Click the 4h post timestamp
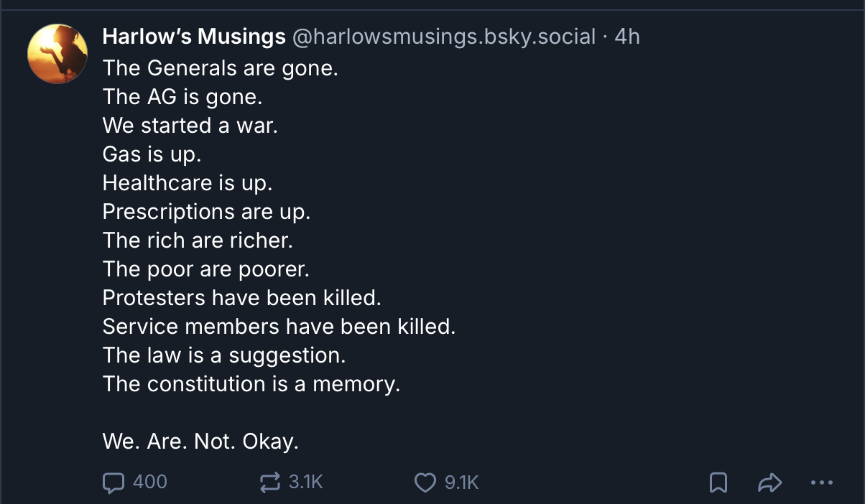Viewport: 865px width, 504px height. [x=627, y=37]
